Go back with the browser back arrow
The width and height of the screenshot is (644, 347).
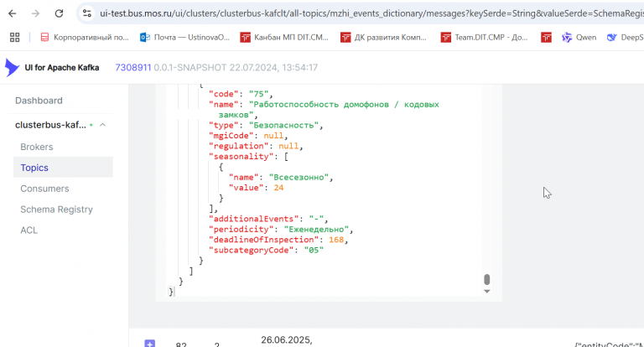coord(13,13)
